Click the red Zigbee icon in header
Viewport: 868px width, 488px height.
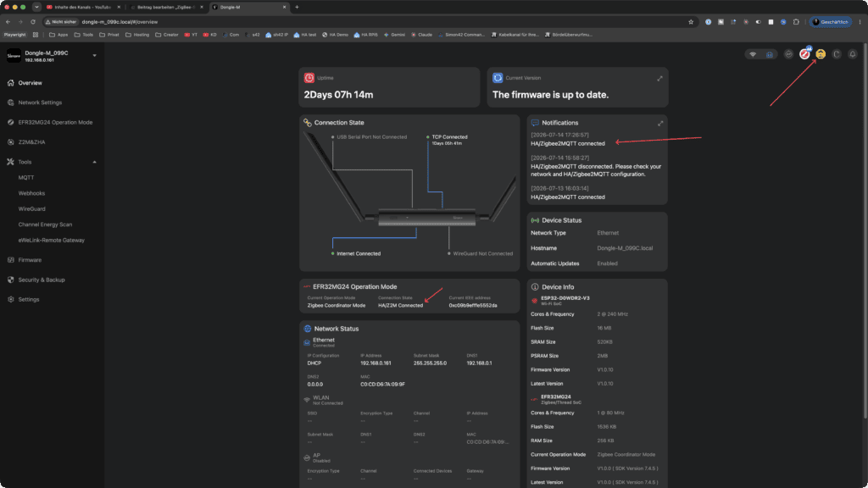[x=804, y=54]
